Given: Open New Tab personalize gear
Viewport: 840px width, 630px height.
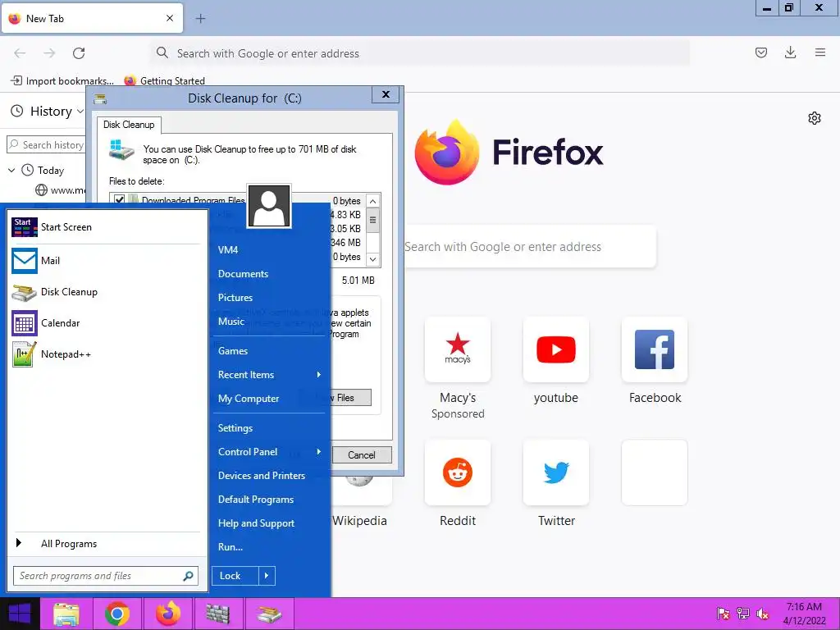Looking at the screenshot, I should pos(815,118).
